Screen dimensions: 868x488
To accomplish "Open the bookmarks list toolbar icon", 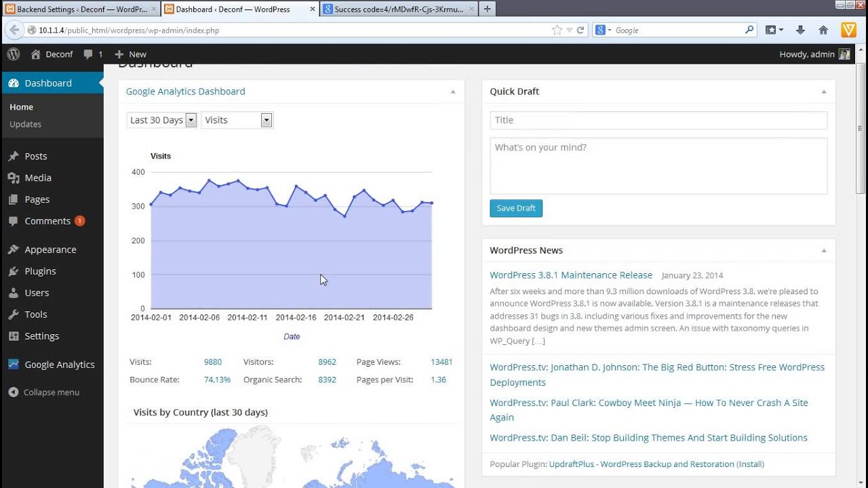I will pos(774,30).
